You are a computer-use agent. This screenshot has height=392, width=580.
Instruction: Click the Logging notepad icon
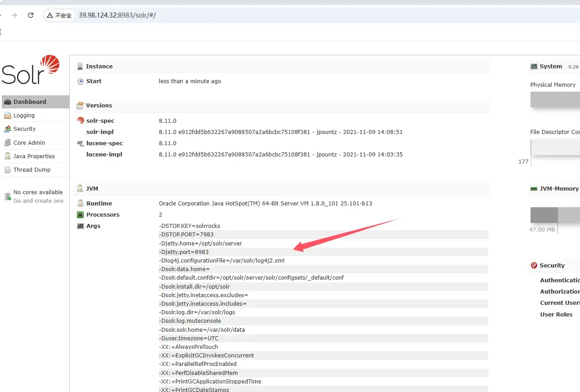tap(8, 116)
